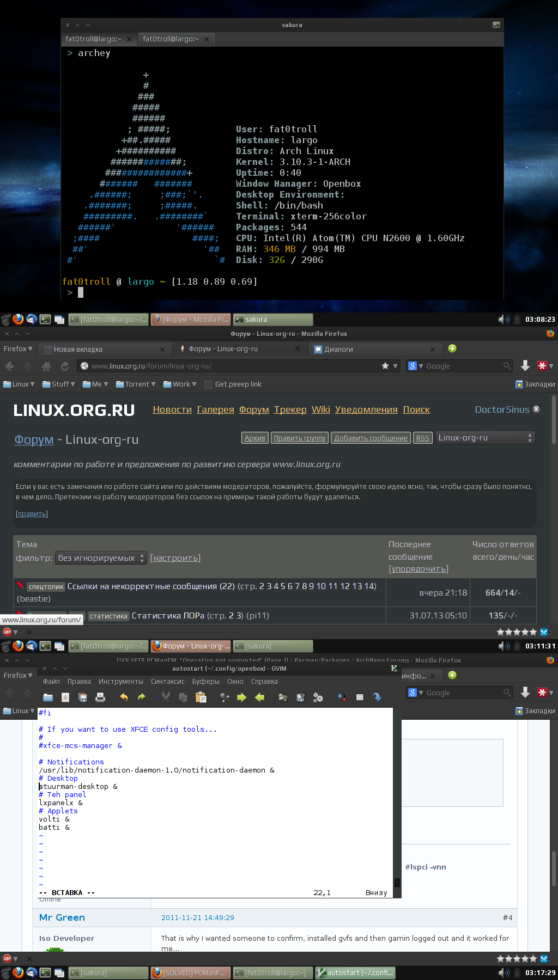Click Sakura terminal's top-right menu icon
558x980 pixels.
click(496, 24)
